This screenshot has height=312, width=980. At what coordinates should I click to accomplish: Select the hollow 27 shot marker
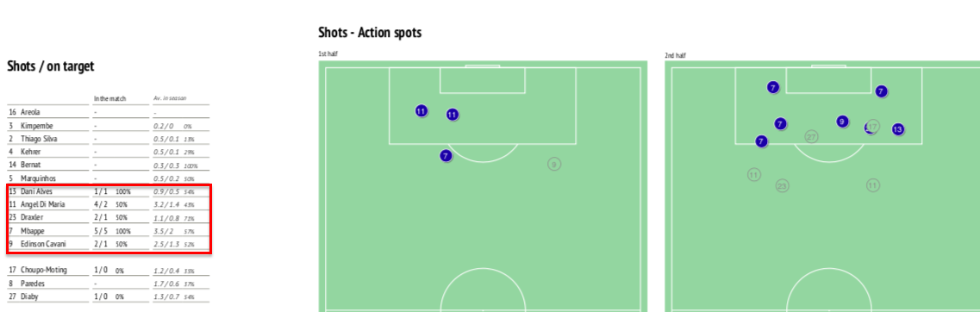[x=811, y=136]
